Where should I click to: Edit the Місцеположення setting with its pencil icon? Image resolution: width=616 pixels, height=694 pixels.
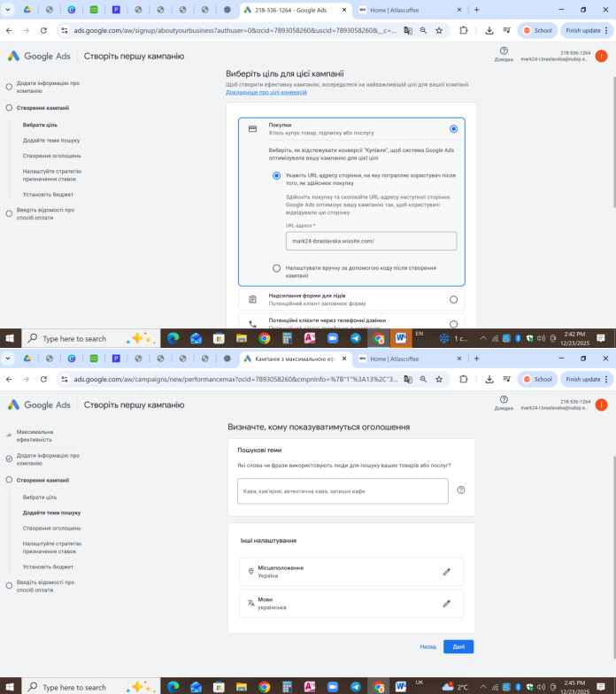[x=446, y=572]
